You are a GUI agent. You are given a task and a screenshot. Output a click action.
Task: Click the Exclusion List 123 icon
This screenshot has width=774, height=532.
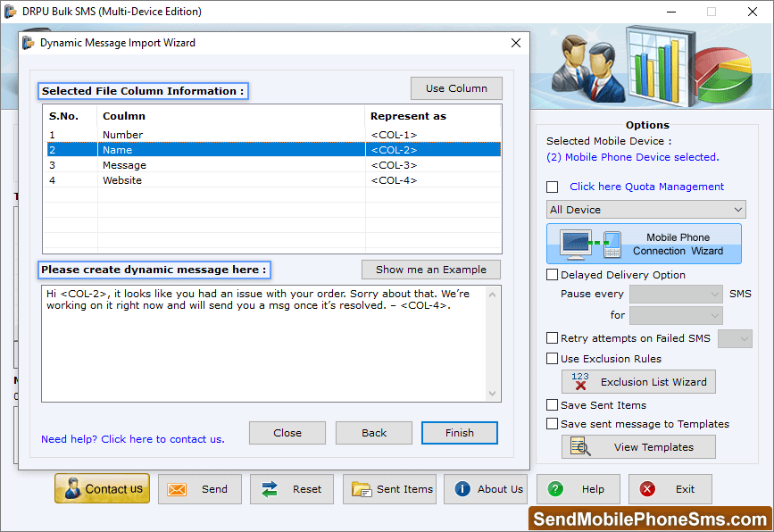tap(580, 381)
